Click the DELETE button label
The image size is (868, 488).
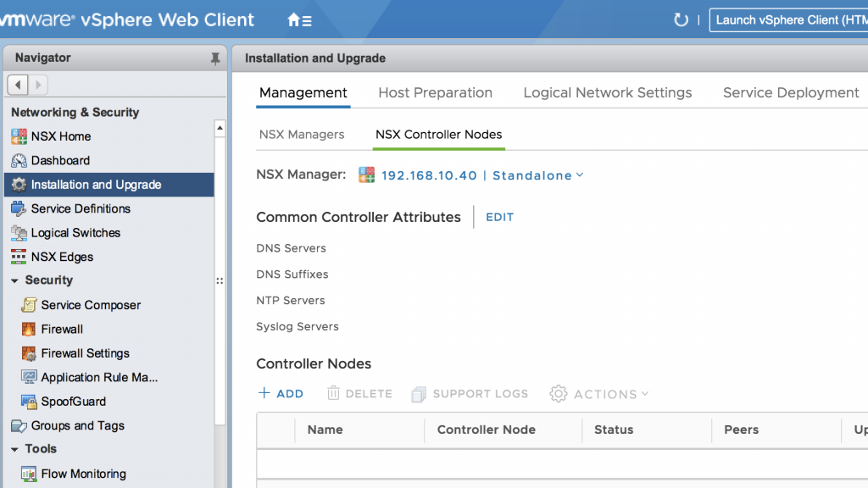click(x=369, y=394)
